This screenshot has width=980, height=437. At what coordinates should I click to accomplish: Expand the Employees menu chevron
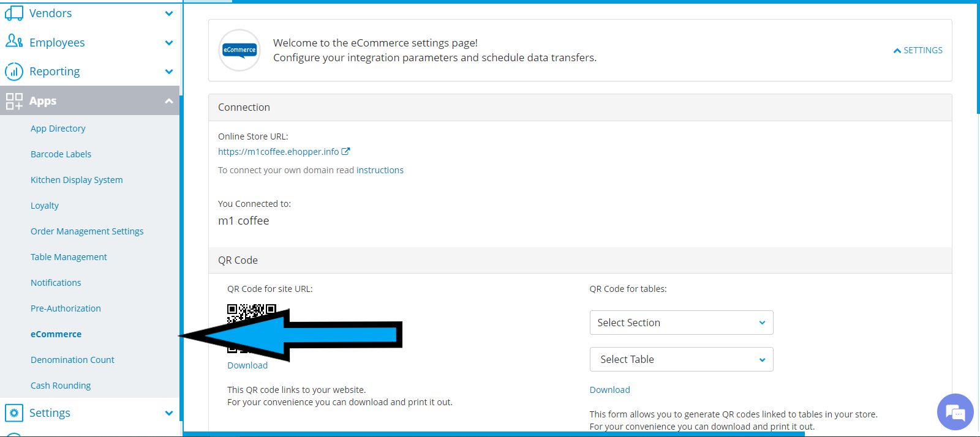[x=169, y=43]
